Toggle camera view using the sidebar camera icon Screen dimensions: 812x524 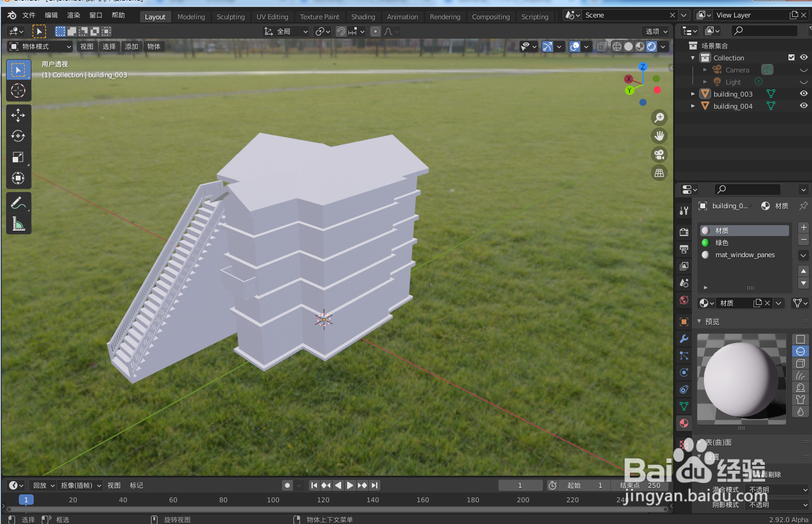(659, 154)
